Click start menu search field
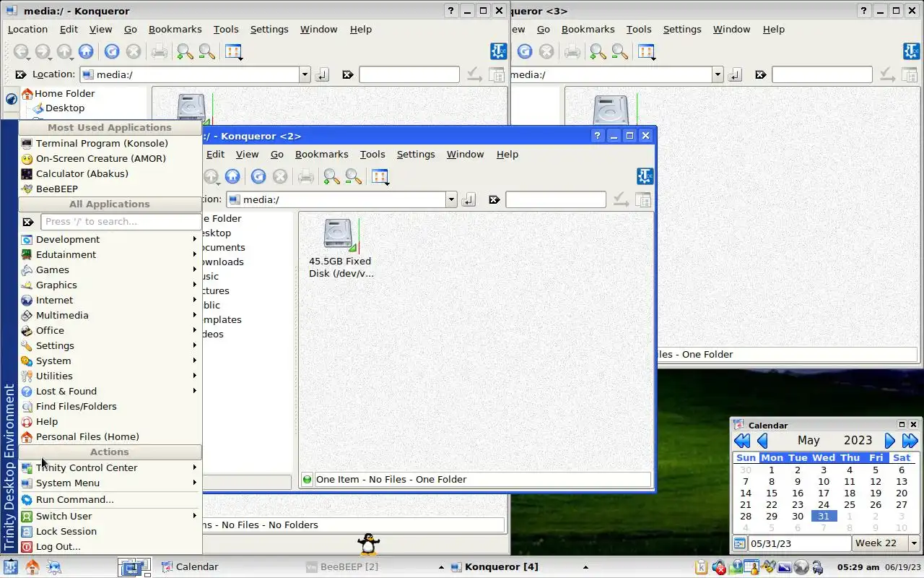Viewport: 924px width, 578px height. coord(121,222)
